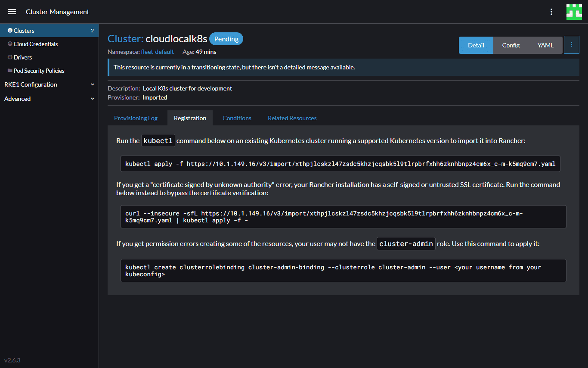Viewport: 588px width, 368px height.
Task: Select Drivers in the sidebar
Action: (23, 57)
